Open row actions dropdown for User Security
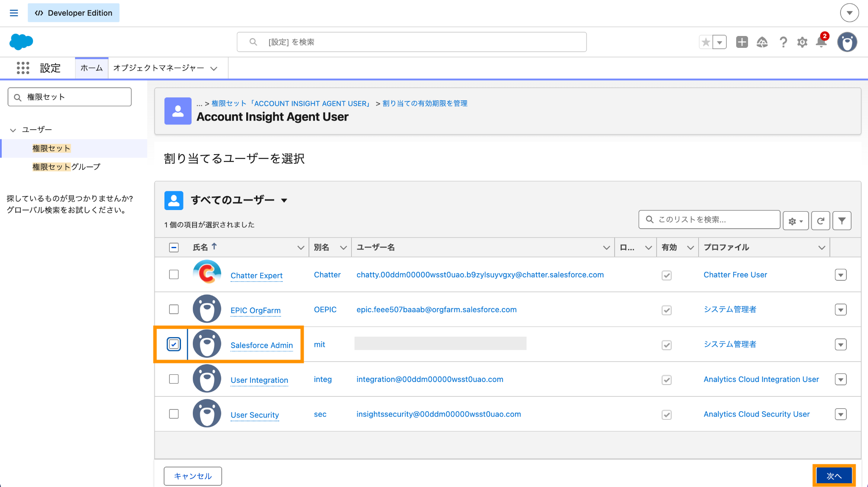The image size is (868, 487). [x=840, y=414]
